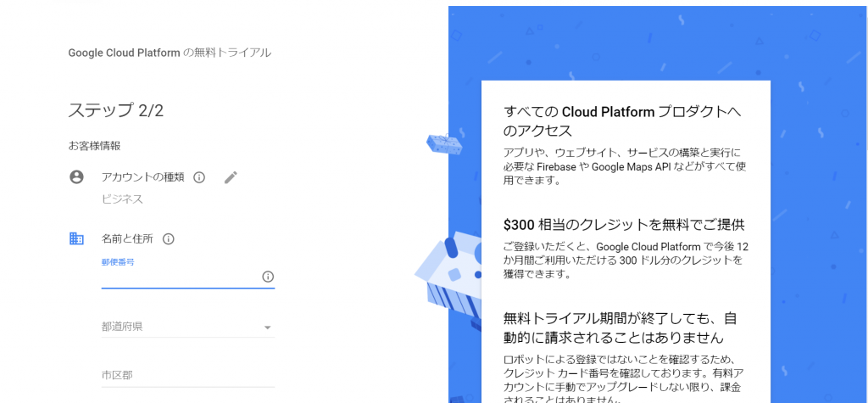This screenshot has height=403, width=868.
Task: Click heading $300 相当のクレジットを無料でご提供
Action: click(x=624, y=225)
